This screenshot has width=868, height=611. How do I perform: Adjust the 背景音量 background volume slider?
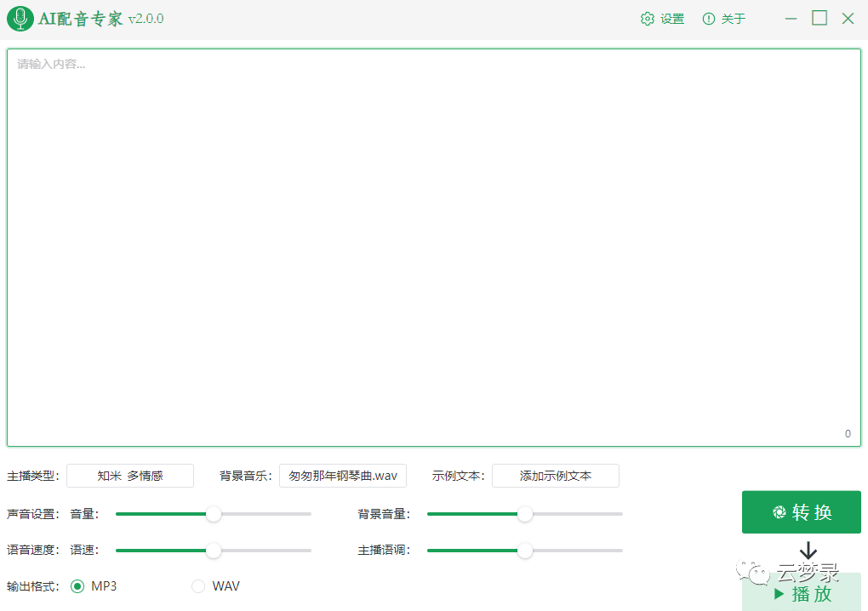525,514
